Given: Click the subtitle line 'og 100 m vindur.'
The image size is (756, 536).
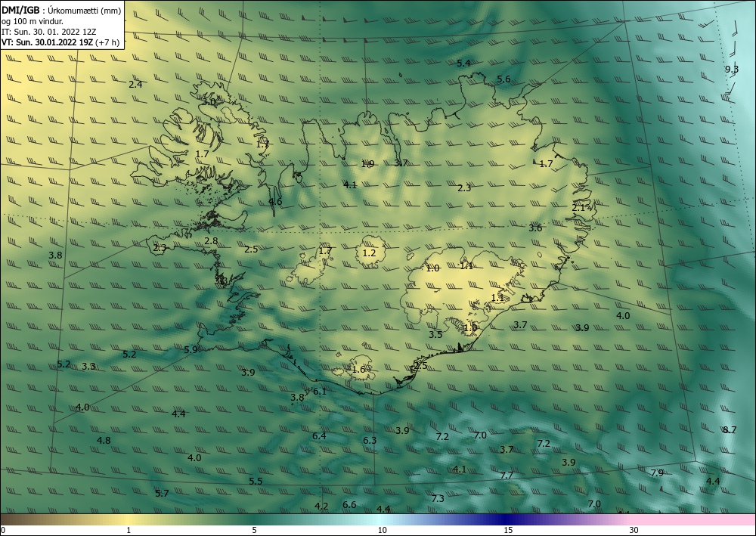Looking at the screenshot, I should click(33, 21).
